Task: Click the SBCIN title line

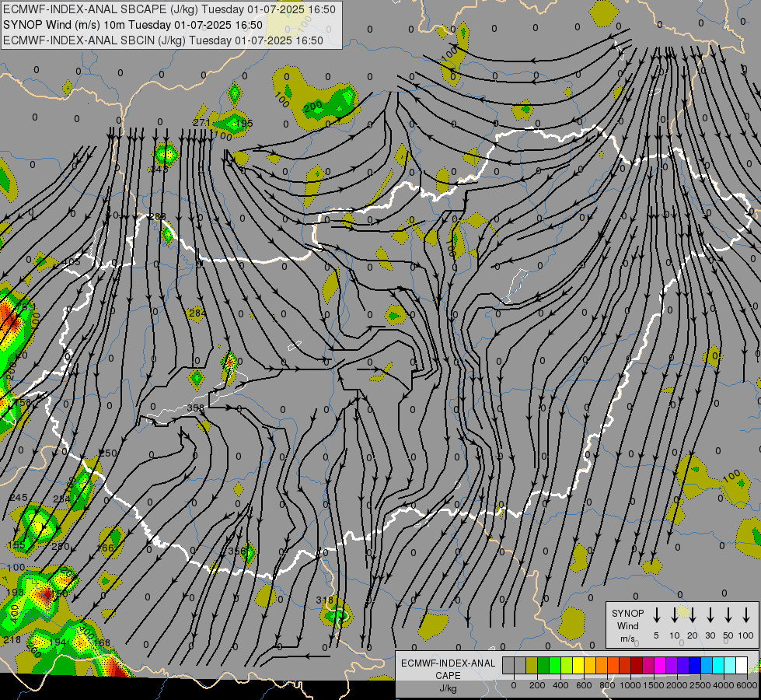Action: [163, 40]
